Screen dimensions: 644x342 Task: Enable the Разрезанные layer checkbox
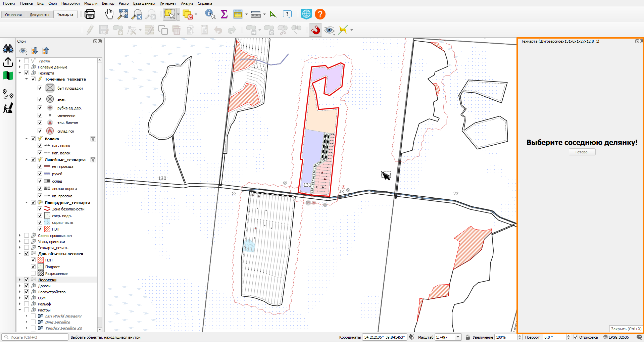pos(33,273)
